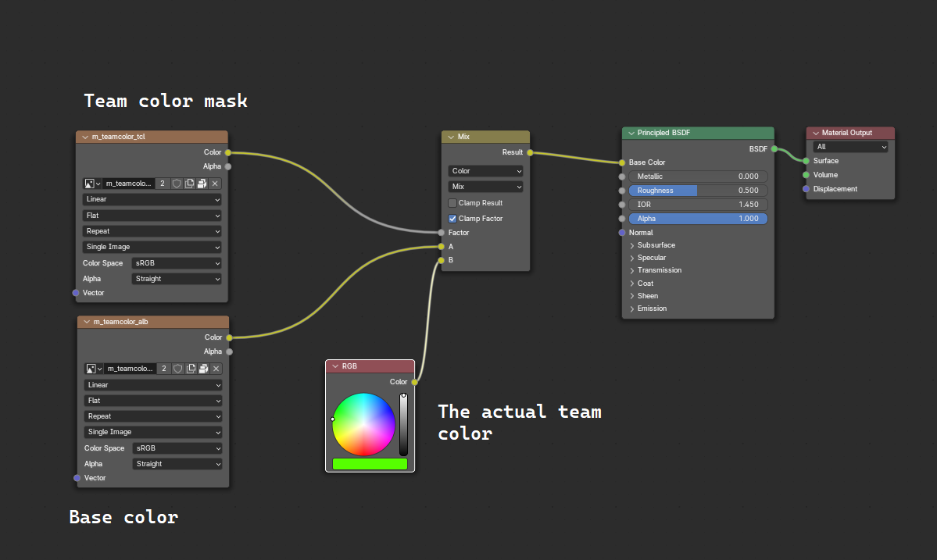Click the color wheel in RGB node
Screen dimensions: 937x560
coord(364,424)
